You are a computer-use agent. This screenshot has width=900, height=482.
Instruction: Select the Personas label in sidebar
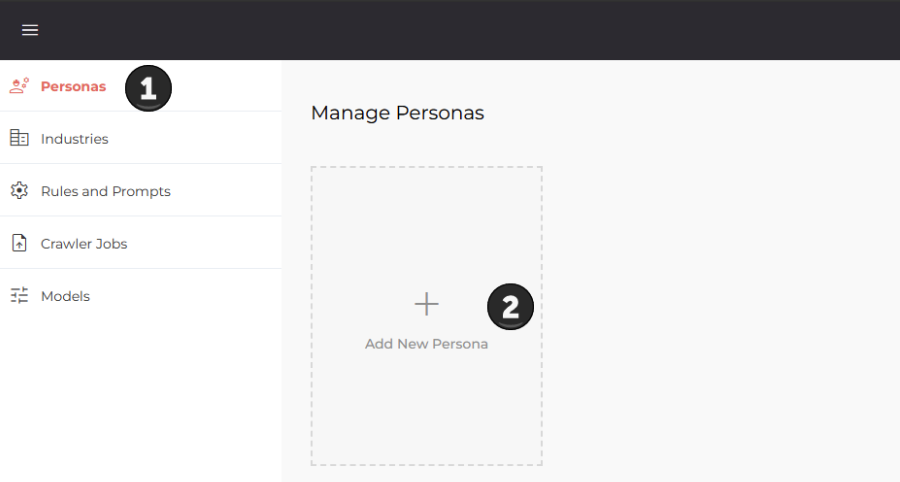(73, 86)
